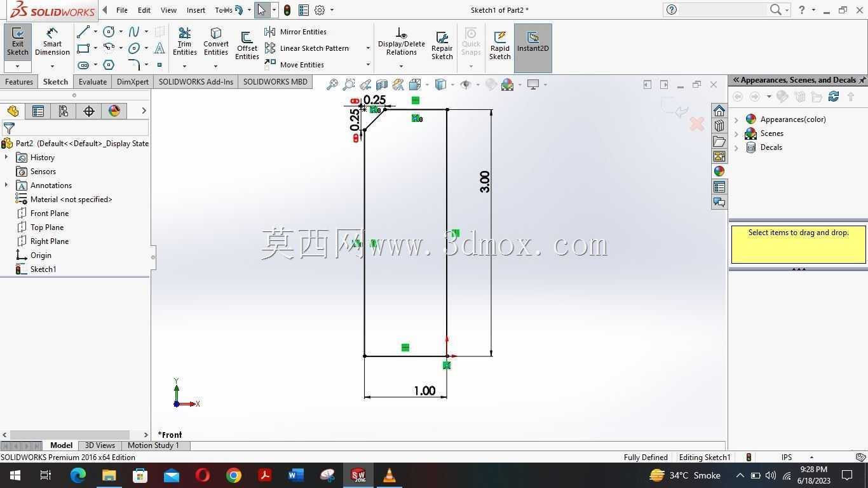Viewport: 868px width, 488px height.
Task: Click the Move Entities button
Action: point(295,65)
